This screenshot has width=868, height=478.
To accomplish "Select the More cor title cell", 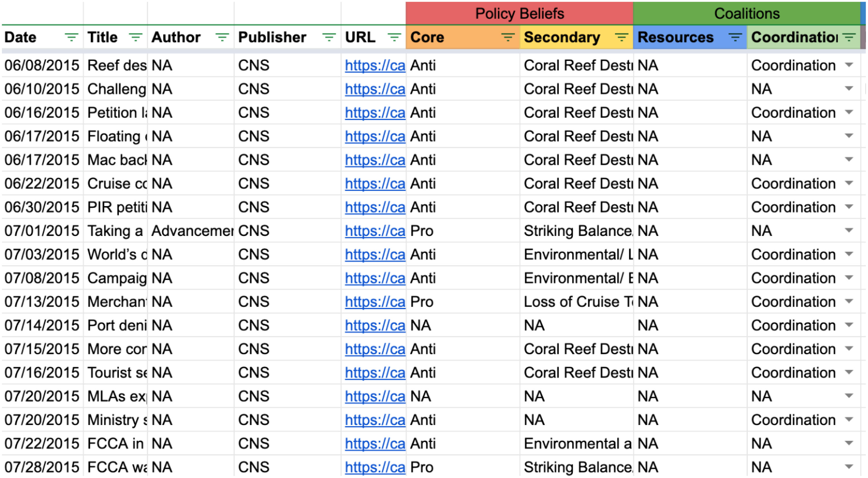I will (115, 349).
